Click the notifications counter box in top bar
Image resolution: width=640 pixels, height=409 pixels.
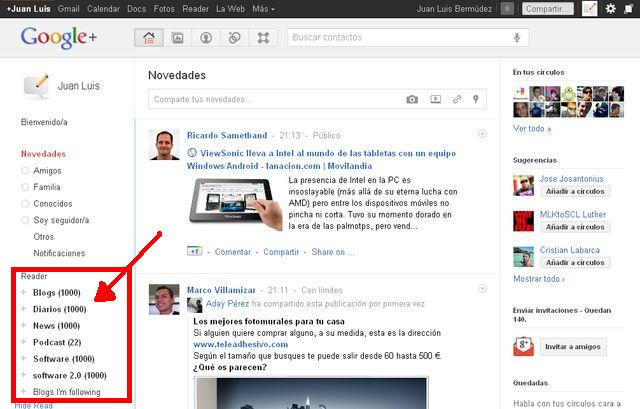click(x=507, y=9)
